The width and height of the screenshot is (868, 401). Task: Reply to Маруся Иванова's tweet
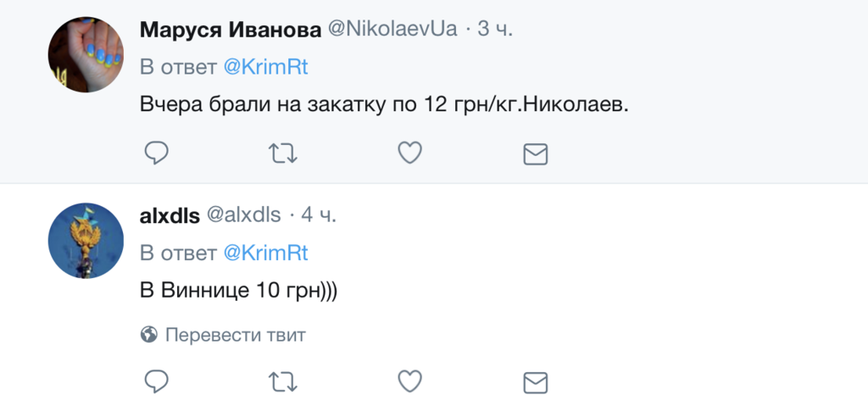tap(156, 153)
